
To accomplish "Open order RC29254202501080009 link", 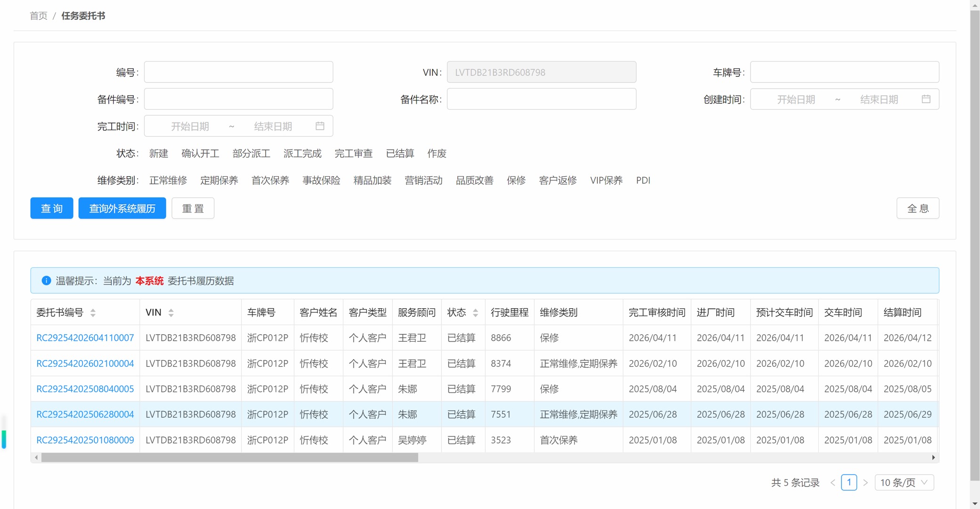I will (85, 440).
